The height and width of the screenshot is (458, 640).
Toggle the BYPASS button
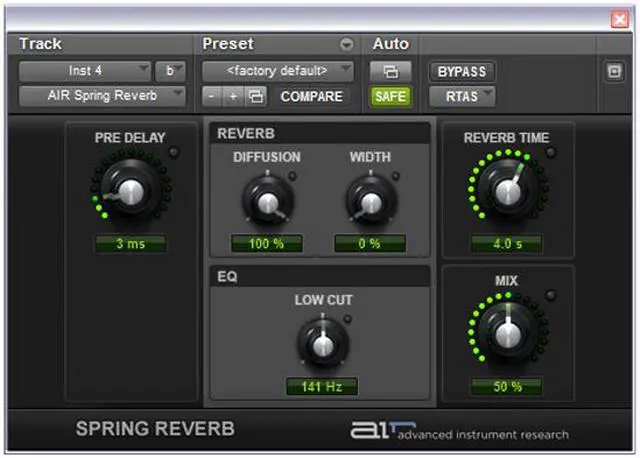462,71
